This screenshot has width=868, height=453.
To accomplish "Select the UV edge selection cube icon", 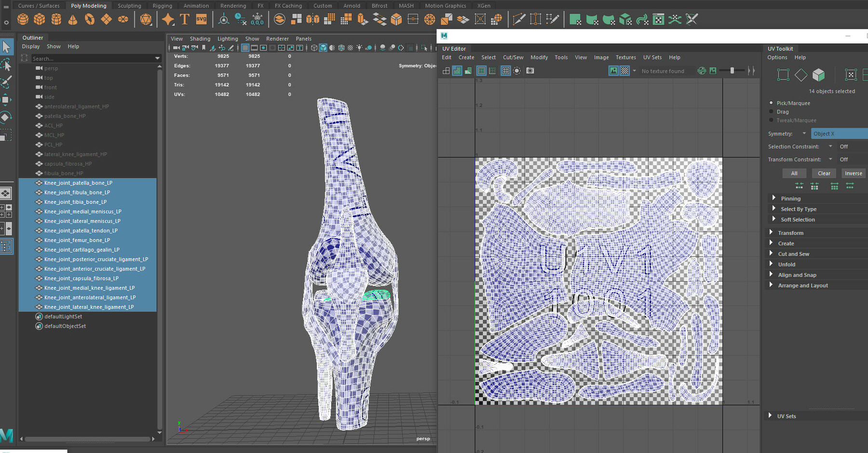I will click(x=819, y=76).
